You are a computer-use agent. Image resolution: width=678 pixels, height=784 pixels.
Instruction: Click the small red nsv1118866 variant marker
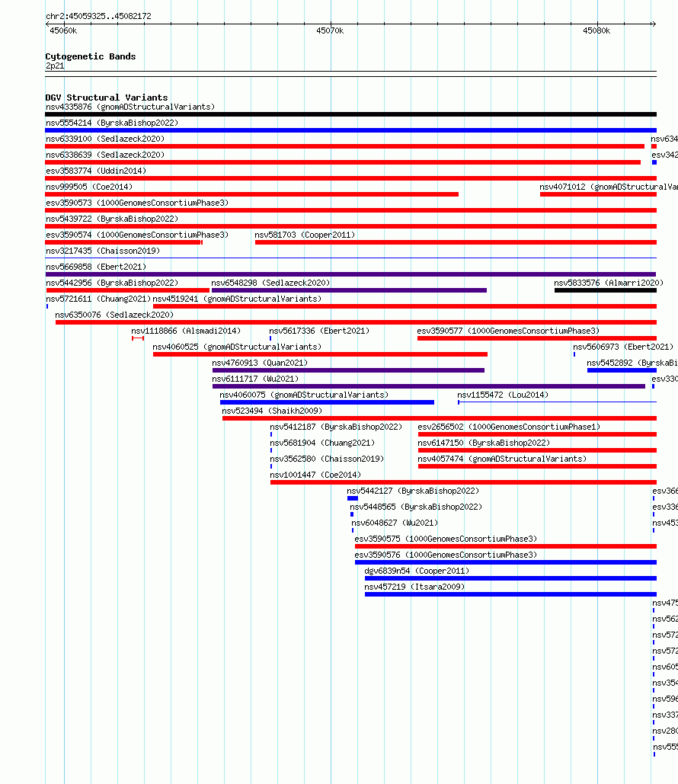pos(138,338)
